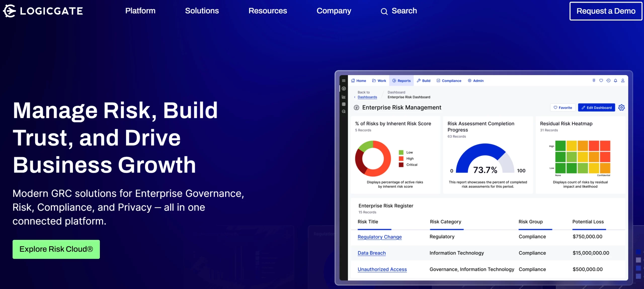Screen dimensions: 644x289
Task: Open the hamburger menu at sidebar top
Action: tap(343, 81)
